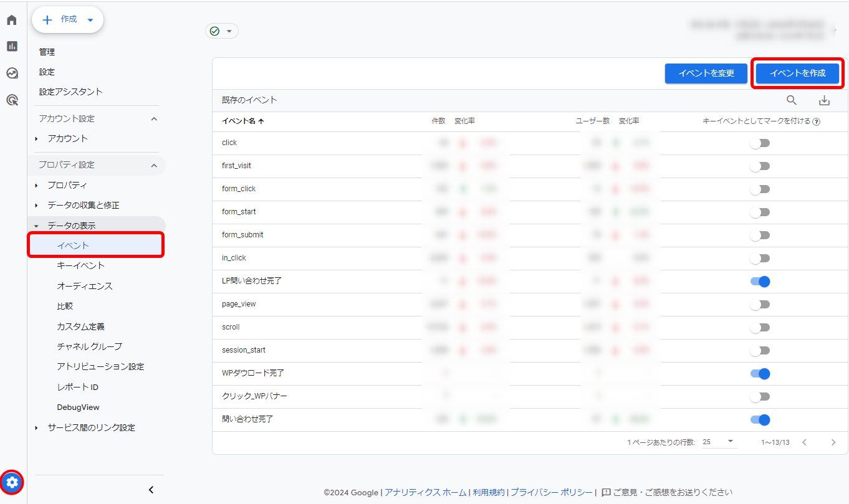The image size is (849, 504).
Task: Go to next page of the table
Action: (x=833, y=442)
